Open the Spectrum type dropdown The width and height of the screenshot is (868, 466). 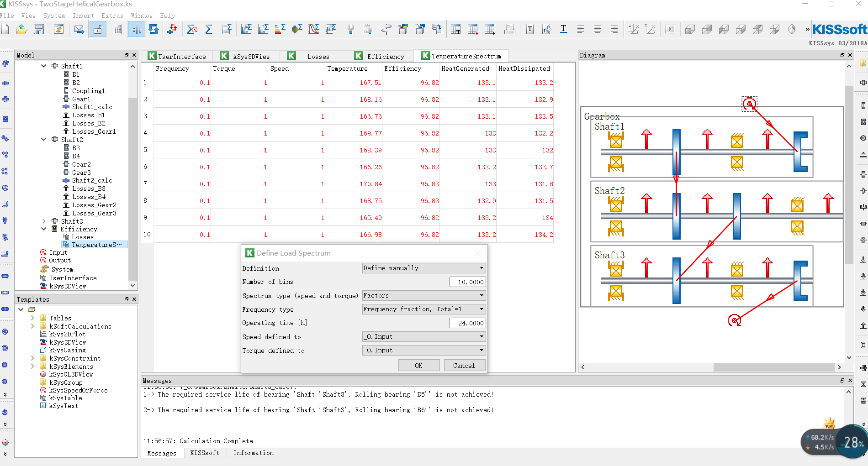point(423,296)
